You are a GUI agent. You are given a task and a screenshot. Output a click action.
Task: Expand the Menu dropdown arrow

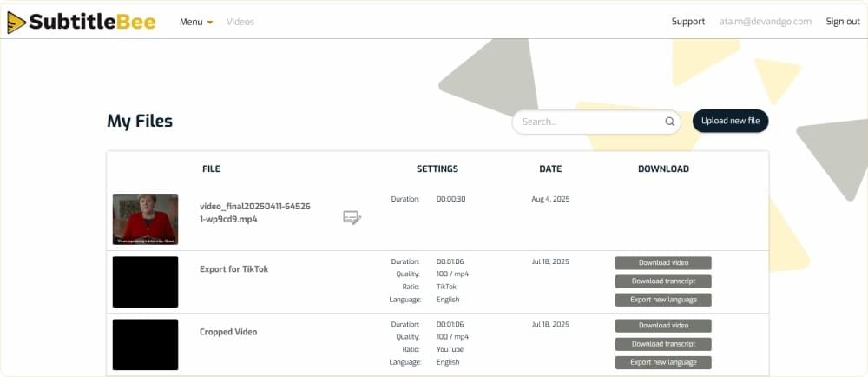210,23
